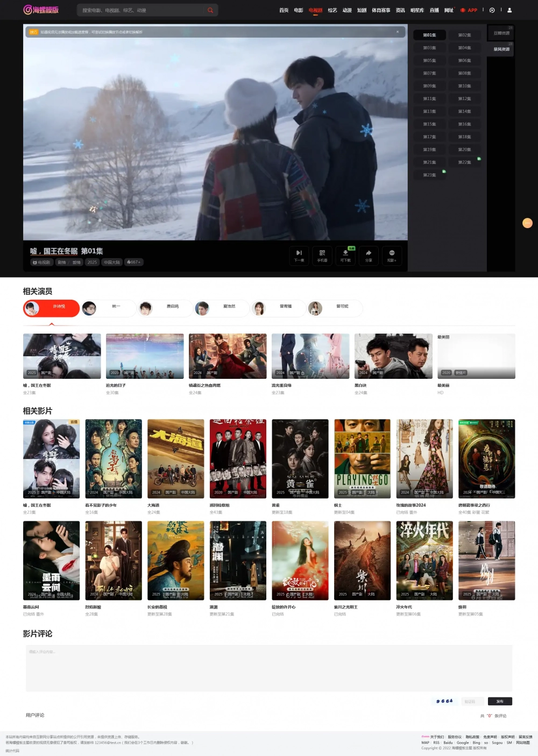Viewport: 538px width, 756px height.
Task: Switch to 豆瓣资源 playback source
Action: (x=501, y=33)
